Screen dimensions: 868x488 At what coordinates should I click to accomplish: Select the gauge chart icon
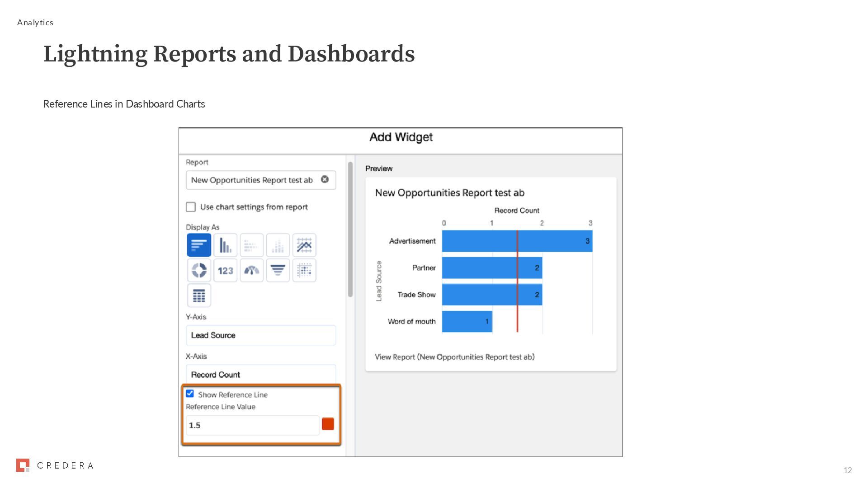[251, 271]
